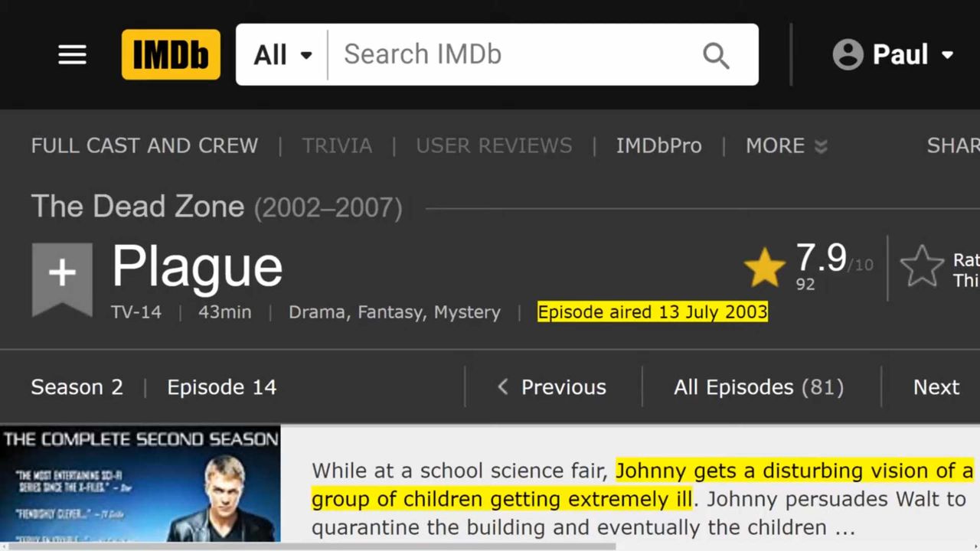Click the Previous episode chevron arrow
Image resolution: width=980 pixels, height=551 pixels.
tap(503, 387)
